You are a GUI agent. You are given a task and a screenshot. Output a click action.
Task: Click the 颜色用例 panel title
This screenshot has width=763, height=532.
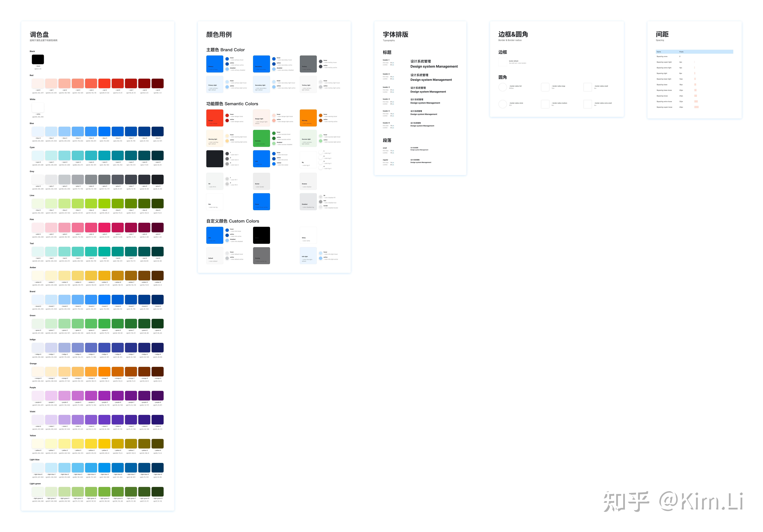point(219,35)
